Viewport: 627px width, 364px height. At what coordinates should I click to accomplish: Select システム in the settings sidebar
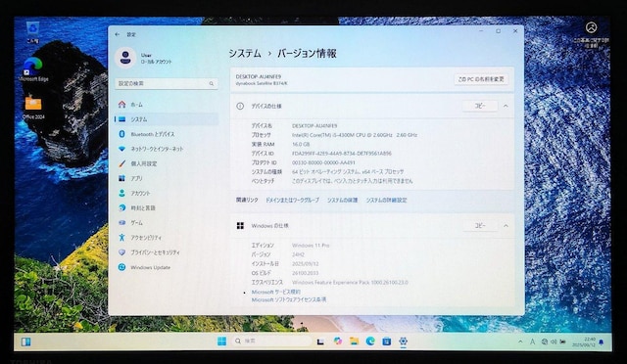tap(167, 119)
